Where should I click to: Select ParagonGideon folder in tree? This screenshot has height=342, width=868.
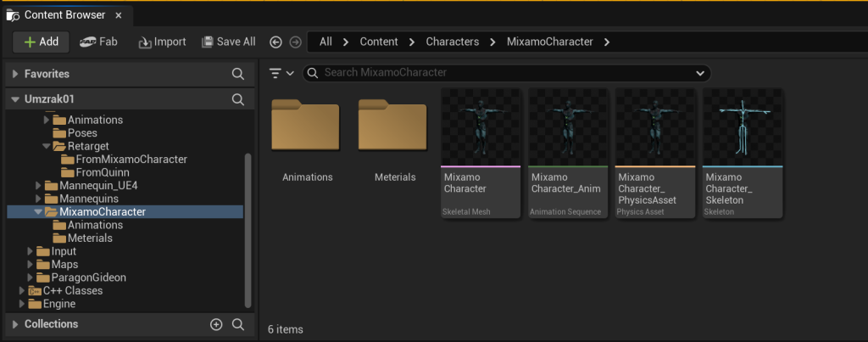click(x=81, y=278)
